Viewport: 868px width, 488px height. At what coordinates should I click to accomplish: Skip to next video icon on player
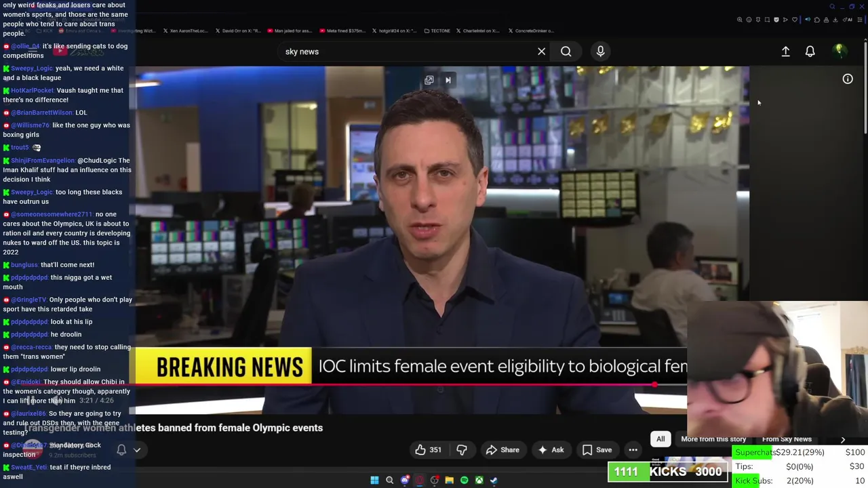point(448,80)
